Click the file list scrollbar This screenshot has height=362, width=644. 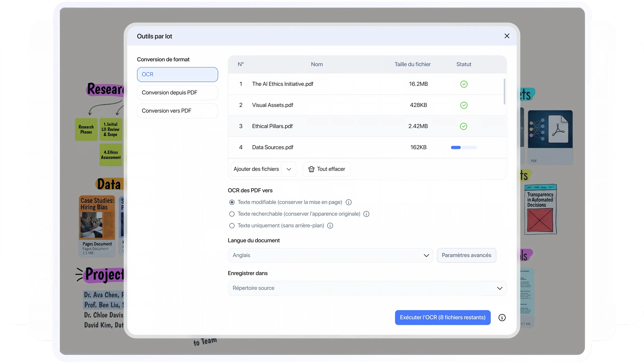pyautogui.click(x=504, y=91)
